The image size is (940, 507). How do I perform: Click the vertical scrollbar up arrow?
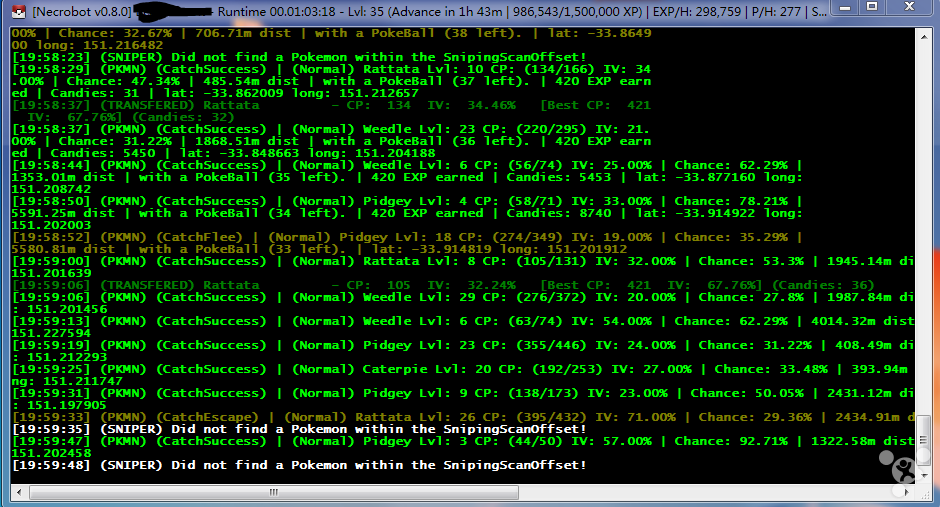(923, 36)
